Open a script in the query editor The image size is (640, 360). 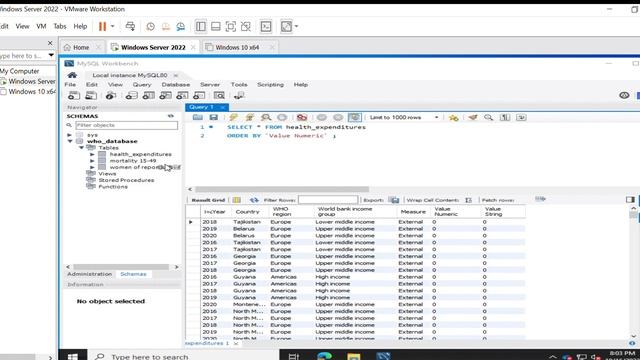(x=198, y=118)
